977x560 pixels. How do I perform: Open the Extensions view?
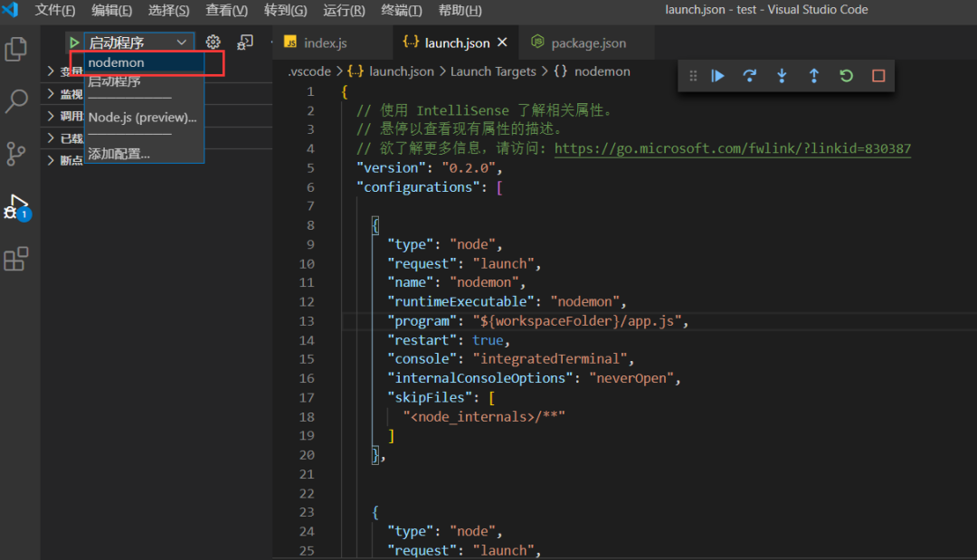[16, 259]
